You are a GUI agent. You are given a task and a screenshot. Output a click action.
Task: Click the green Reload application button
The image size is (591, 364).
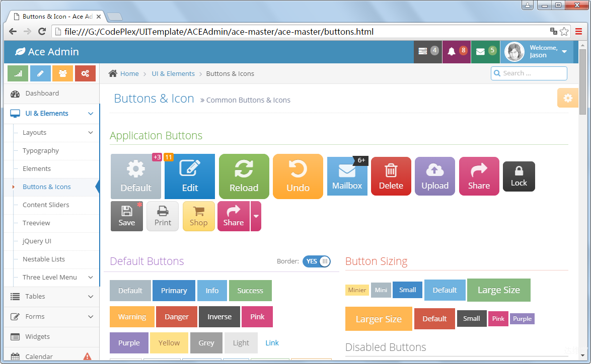(244, 176)
